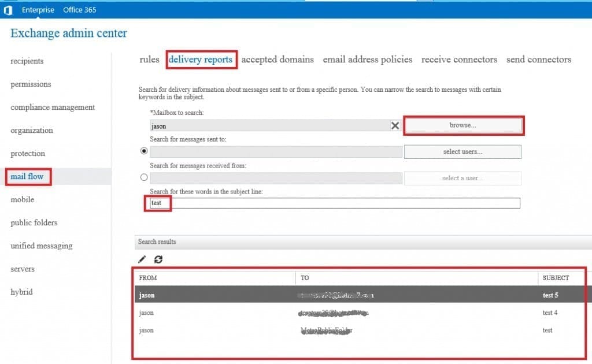This screenshot has width=592, height=364.
Task: Select protection in left navigation
Action: (x=28, y=154)
